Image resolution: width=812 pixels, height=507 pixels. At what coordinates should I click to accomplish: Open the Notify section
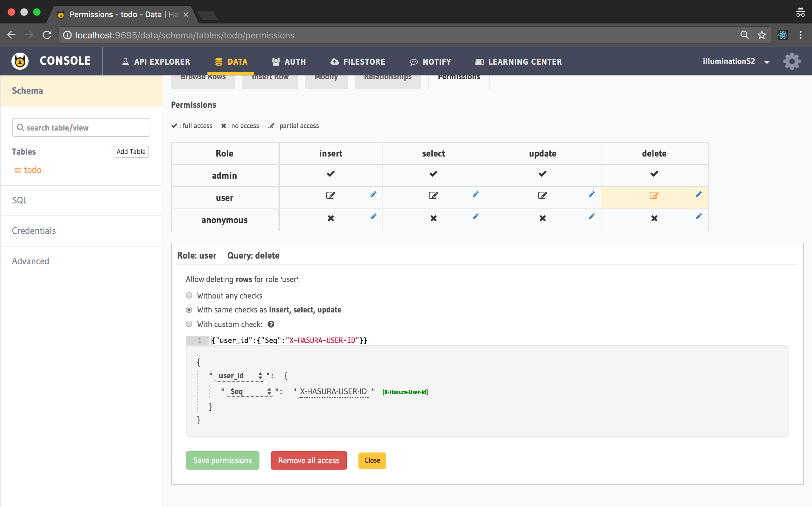pos(430,61)
